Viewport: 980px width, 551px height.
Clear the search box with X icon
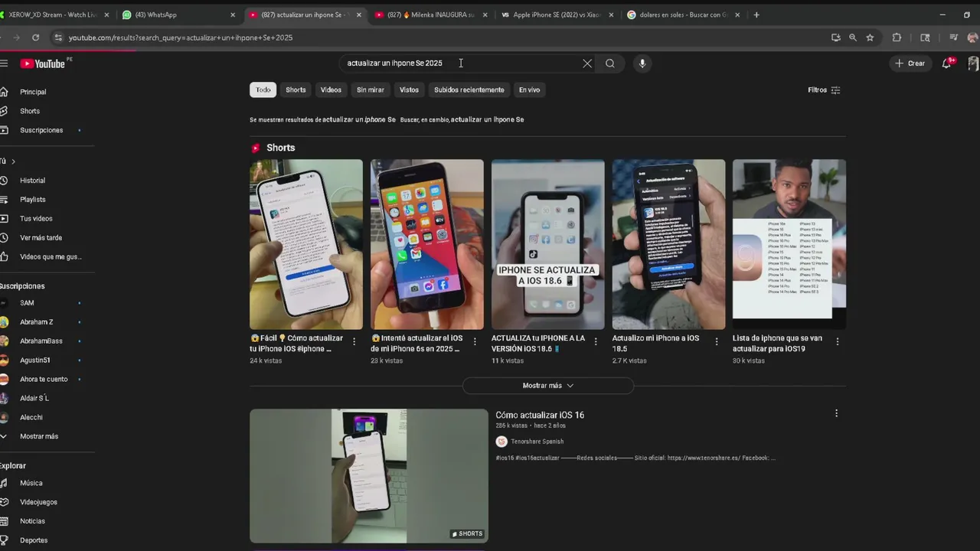pyautogui.click(x=587, y=64)
